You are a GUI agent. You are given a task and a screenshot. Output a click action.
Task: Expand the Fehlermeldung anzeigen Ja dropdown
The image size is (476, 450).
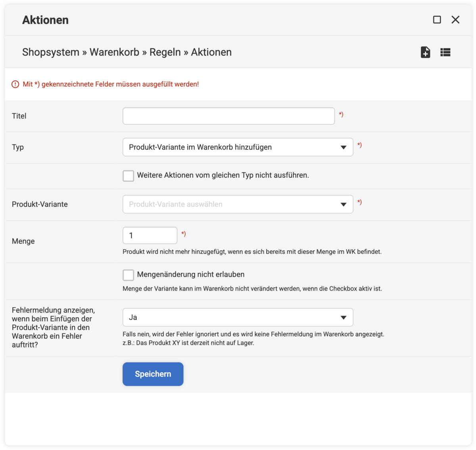(x=238, y=317)
